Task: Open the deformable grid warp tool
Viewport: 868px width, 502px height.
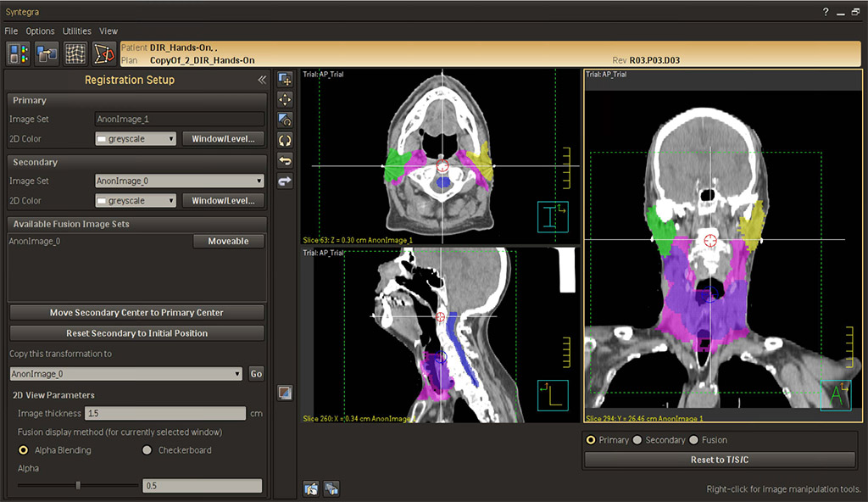Action: [x=75, y=53]
